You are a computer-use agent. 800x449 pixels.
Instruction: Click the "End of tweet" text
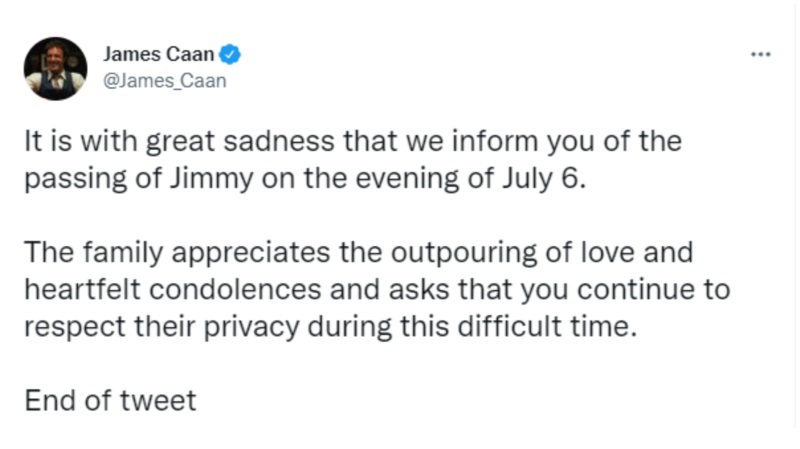pos(110,401)
